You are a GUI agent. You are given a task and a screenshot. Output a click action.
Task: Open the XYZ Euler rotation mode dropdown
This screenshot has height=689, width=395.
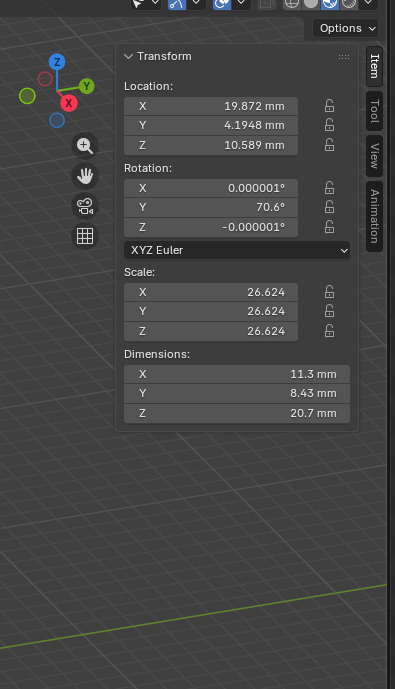point(237,250)
